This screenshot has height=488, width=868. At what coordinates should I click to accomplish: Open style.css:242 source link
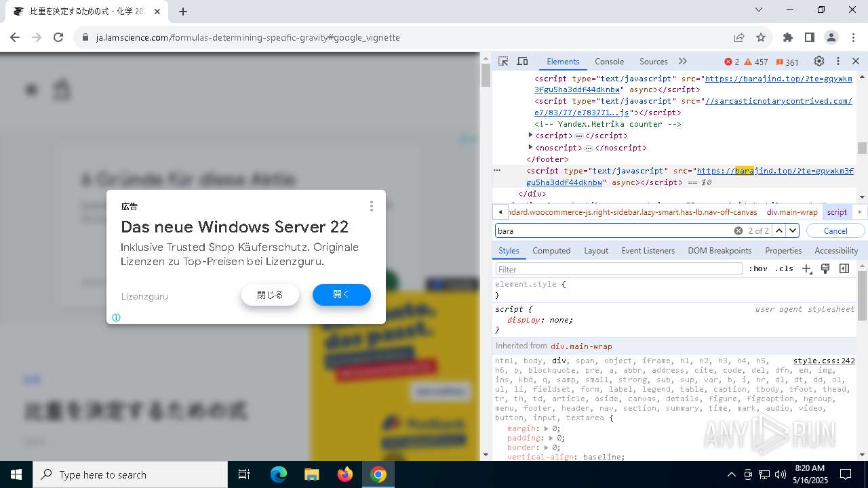coord(824,361)
